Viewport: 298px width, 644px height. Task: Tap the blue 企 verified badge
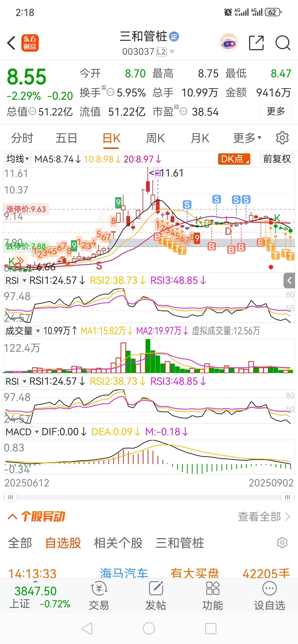tap(174, 37)
